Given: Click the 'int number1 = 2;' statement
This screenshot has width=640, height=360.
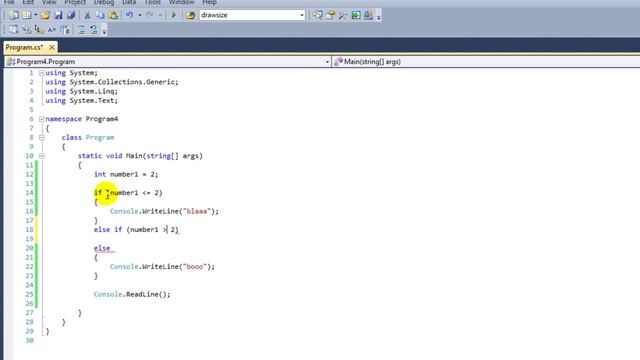Looking at the screenshot, I should [126, 174].
